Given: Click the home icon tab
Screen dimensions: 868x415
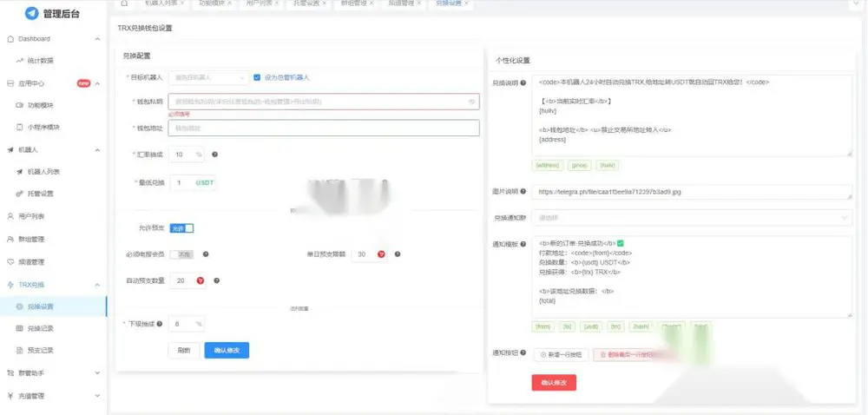Looking at the screenshot, I should 124,3.
